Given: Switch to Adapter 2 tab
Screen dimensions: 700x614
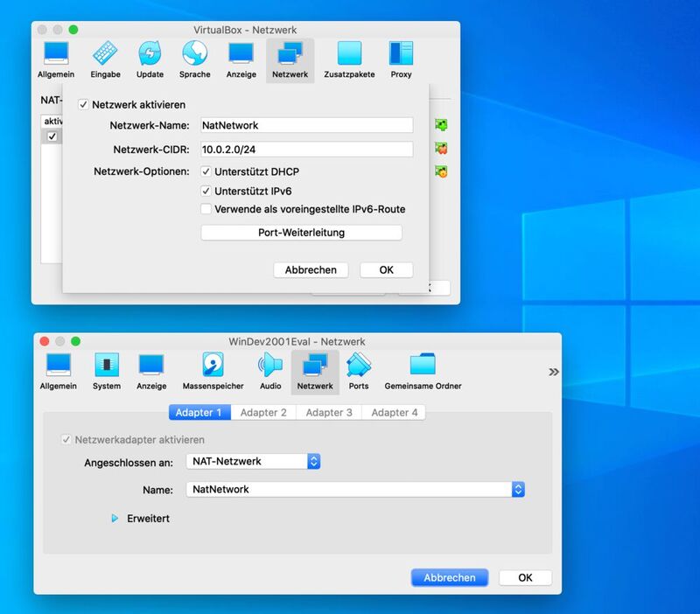Looking at the screenshot, I should tap(263, 412).
